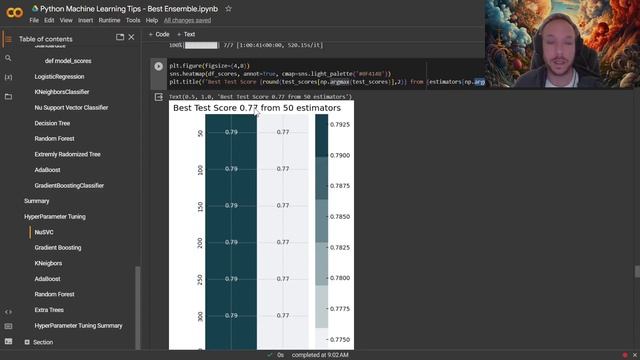
Task: Click the 'completed at 9:02 AM' status text
Action: pos(320,355)
